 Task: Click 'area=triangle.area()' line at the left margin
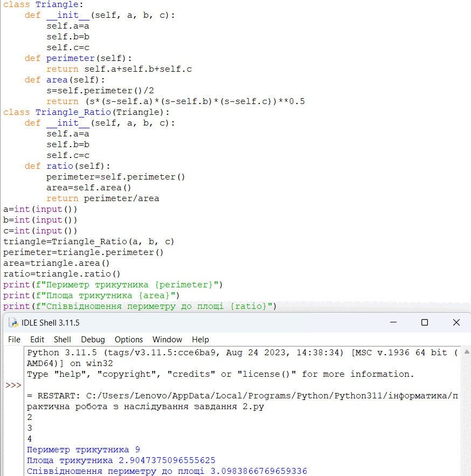(x=56, y=263)
